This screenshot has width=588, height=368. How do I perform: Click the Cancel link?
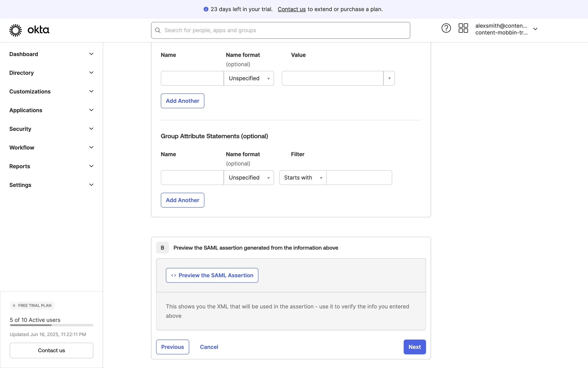[x=209, y=347]
